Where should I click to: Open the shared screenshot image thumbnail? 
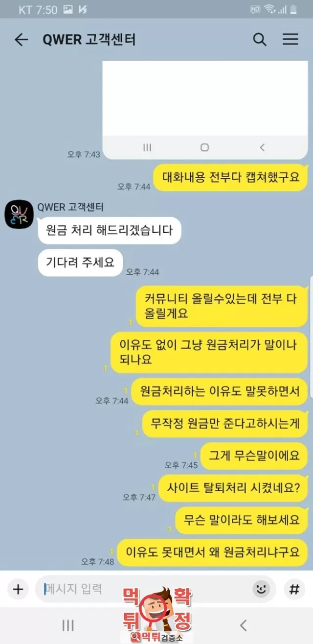pos(205,110)
